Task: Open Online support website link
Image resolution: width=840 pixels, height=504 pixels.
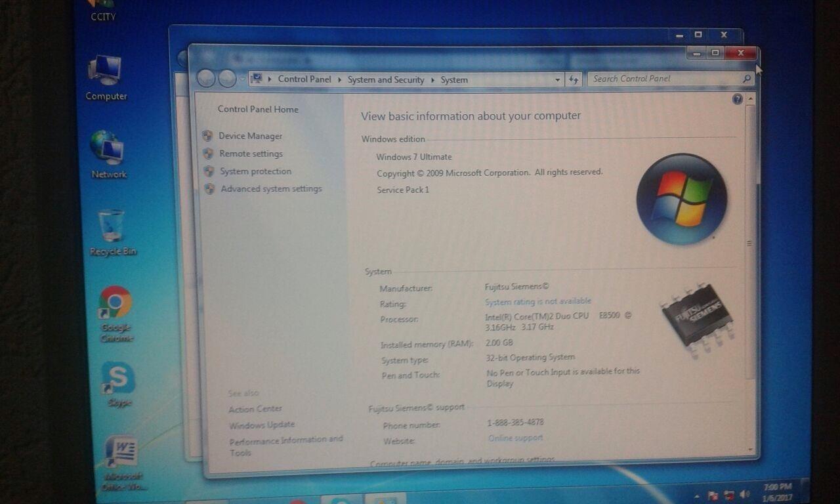Action: pyautogui.click(x=515, y=438)
